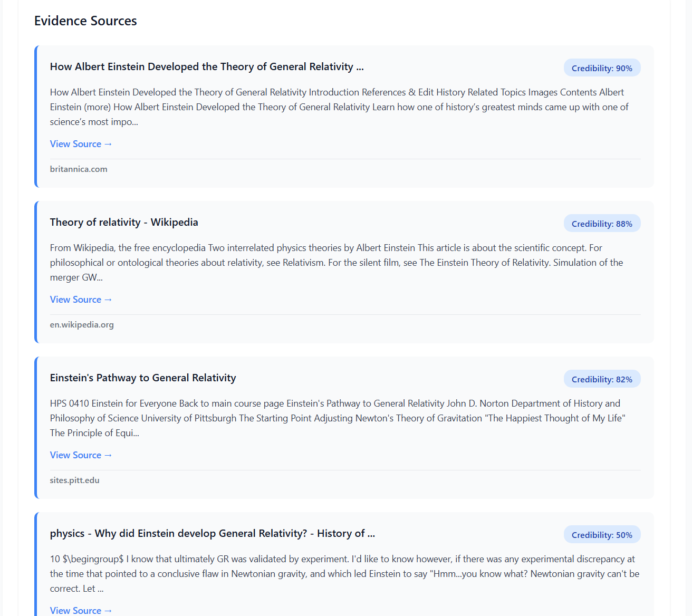Image resolution: width=692 pixels, height=616 pixels.
Task: Click the Wikipedia source snippet text
Action: (337, 263)
